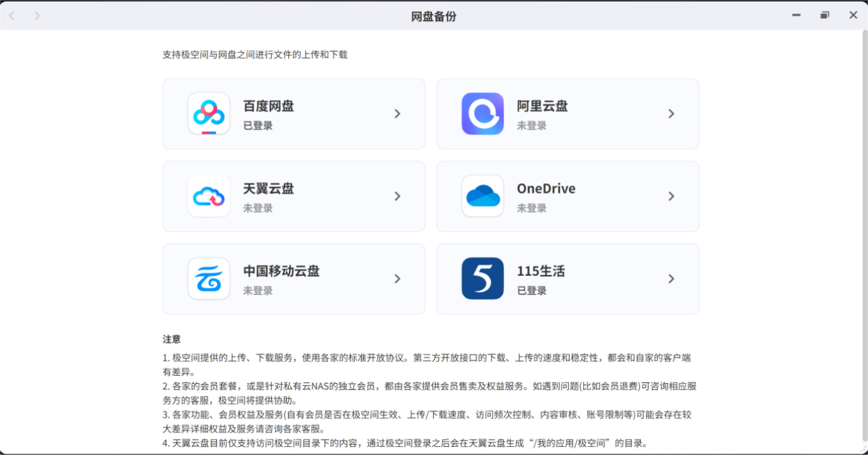Click 已登录 status under 百度网盘

(258, 125)
